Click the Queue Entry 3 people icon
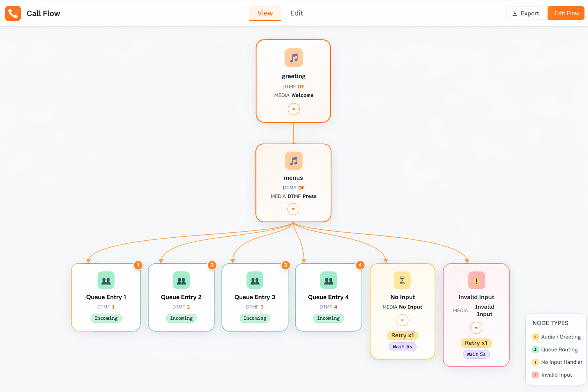588x392 pixels. pos(255,280)
